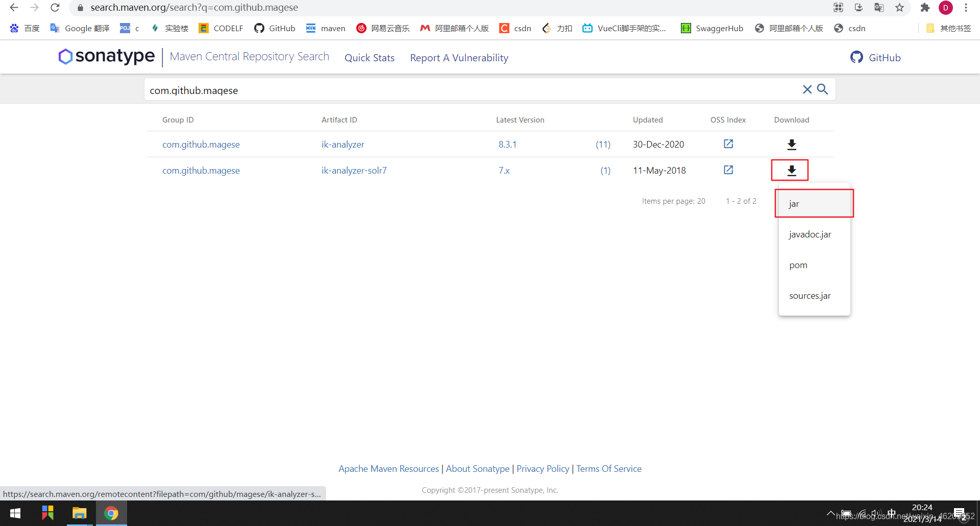The width and height of the screenshot is (980, 526).
Task: Select pom from the download menu
Action: (x=815, y=265)
